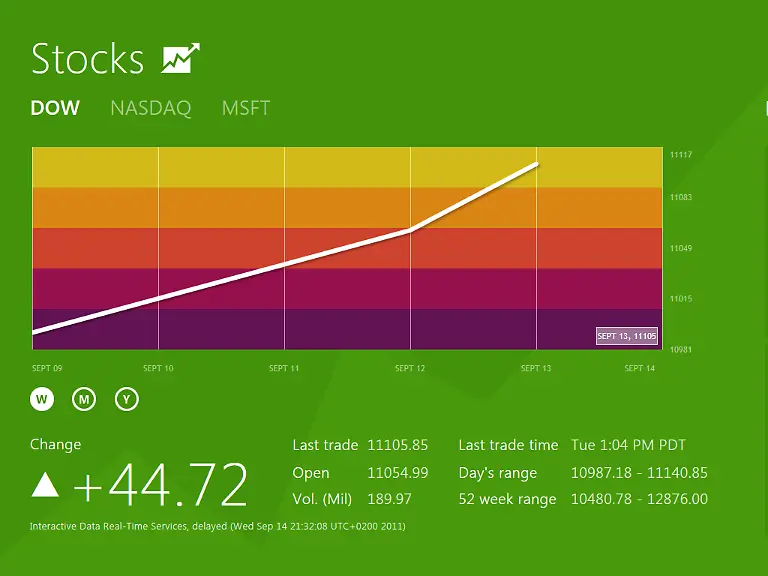Viewport: 768px width, 576px height.
Task: Select the weekly W range button
Action: (42, 399)
